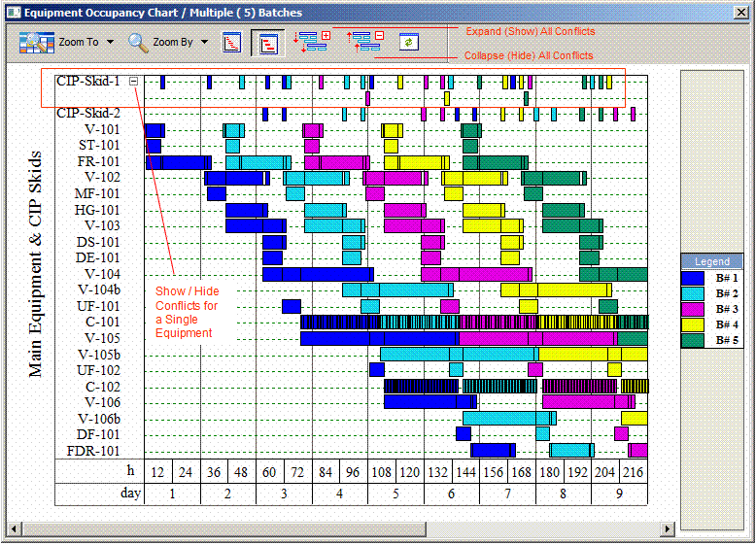Click the day 5 marker on time axis
Screen dimensions: 756x545
tap(395, 494)
